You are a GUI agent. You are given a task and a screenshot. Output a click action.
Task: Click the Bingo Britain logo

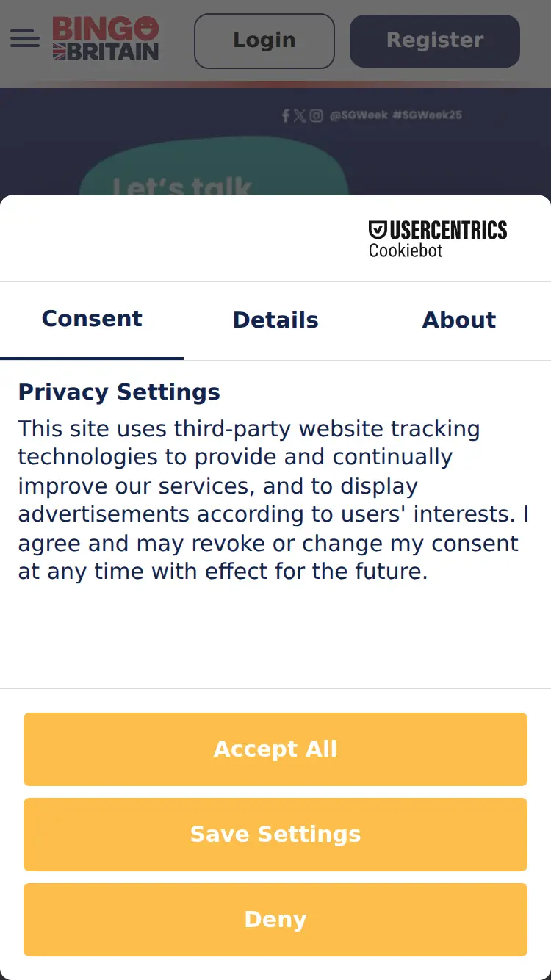pos(106,39)
